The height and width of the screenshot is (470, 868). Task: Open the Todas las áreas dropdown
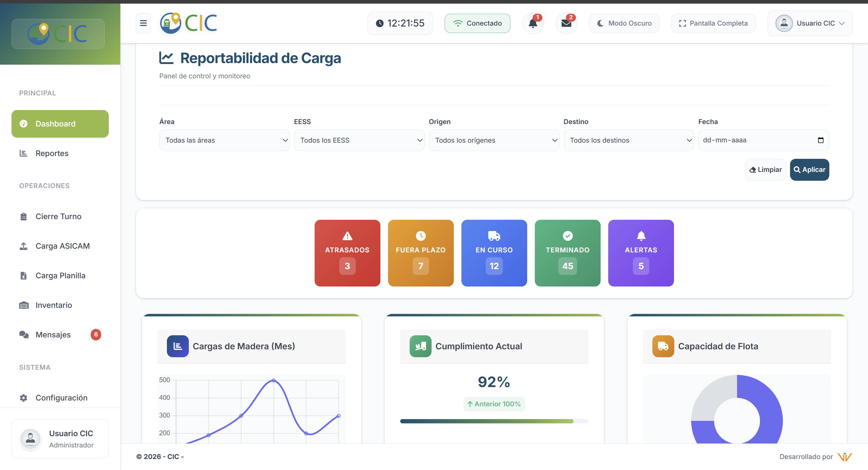pos(224,140)
